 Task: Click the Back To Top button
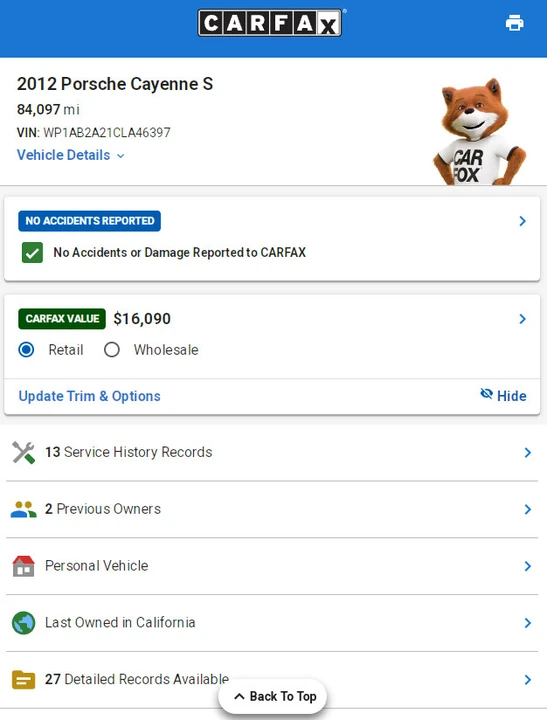[x=273, y=696]
